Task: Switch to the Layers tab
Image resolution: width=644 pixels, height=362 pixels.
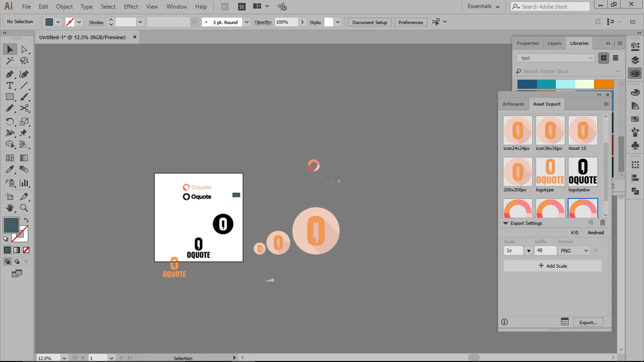Action: (x=554, y=43)
